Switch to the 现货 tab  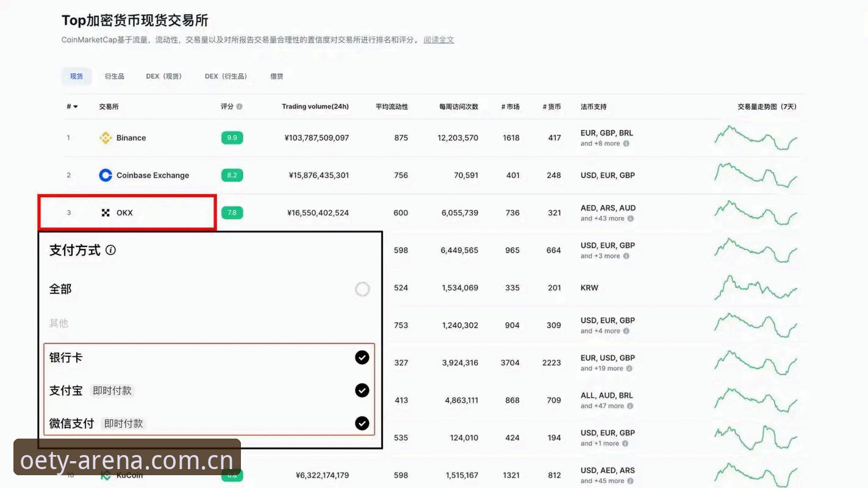(x=76, y=76)
